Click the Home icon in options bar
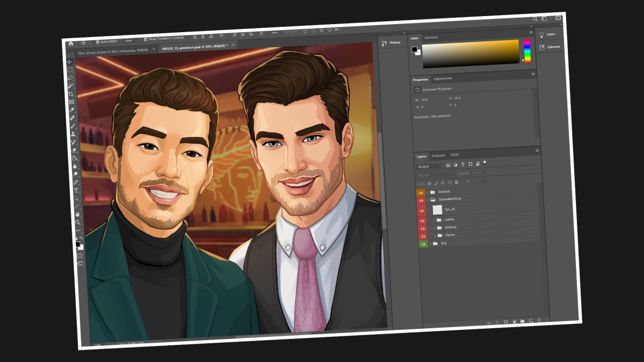The image size is (644, 362). point(70,44)
